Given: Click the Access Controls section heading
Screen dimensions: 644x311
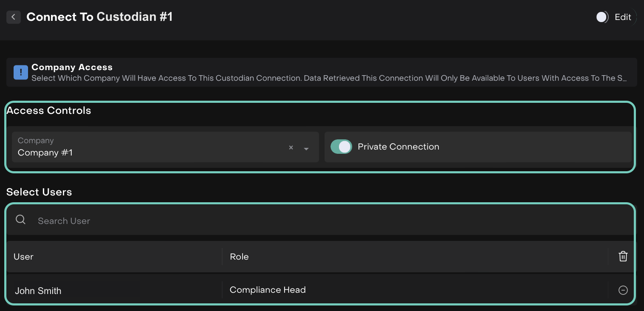Looking at the screenshot, I should (x=49, y=110).
